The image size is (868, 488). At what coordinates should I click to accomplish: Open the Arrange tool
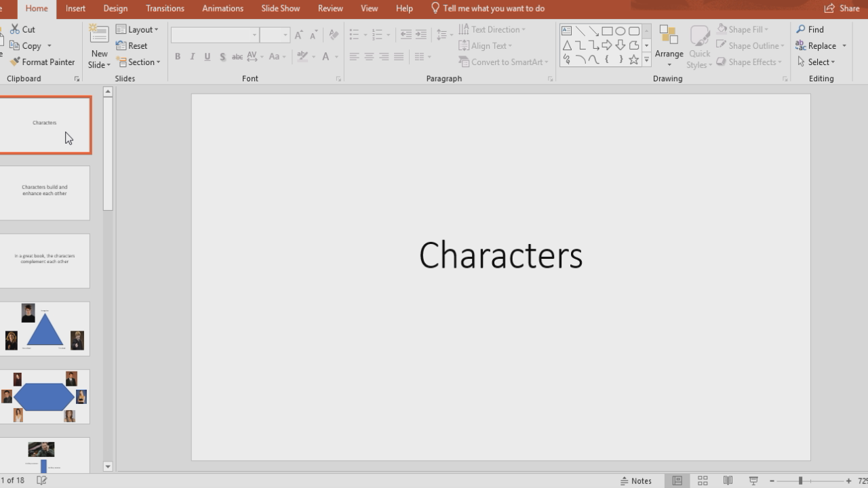point(669,45)
